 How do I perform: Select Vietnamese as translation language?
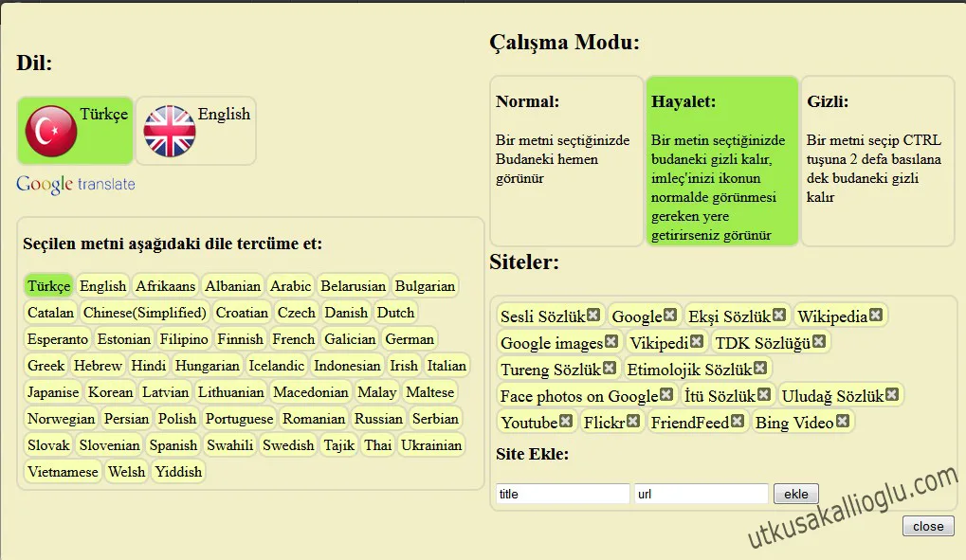point(63,471)
